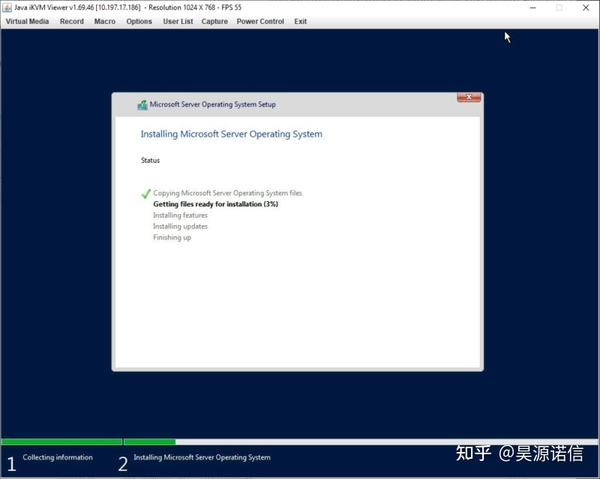This screenshot has width=600, height=479.
Task: Close the Microsoft Server Setup dialog
Action: pyautogui.click(x=469, y=97)
